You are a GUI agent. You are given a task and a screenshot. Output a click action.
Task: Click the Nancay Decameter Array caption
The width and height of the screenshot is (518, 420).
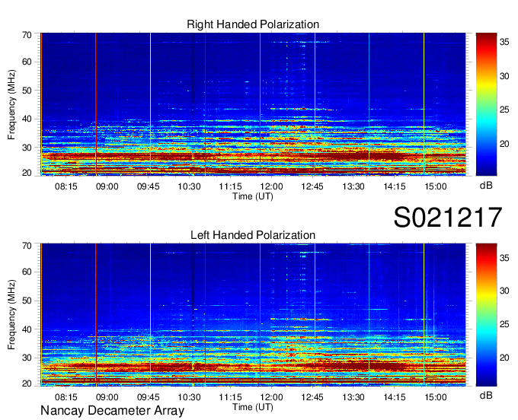coord(112,411)
